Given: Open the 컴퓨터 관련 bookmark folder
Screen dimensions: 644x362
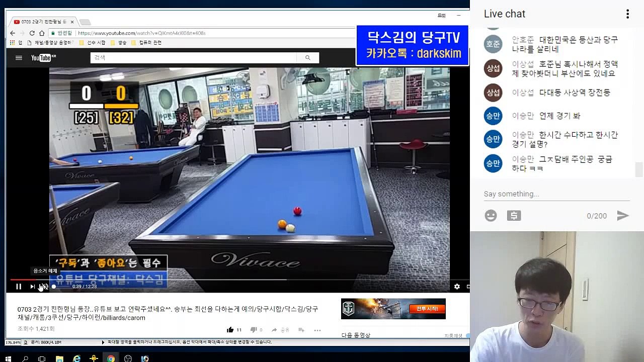Looking at the screenshot, I should [x=146, y=43].
